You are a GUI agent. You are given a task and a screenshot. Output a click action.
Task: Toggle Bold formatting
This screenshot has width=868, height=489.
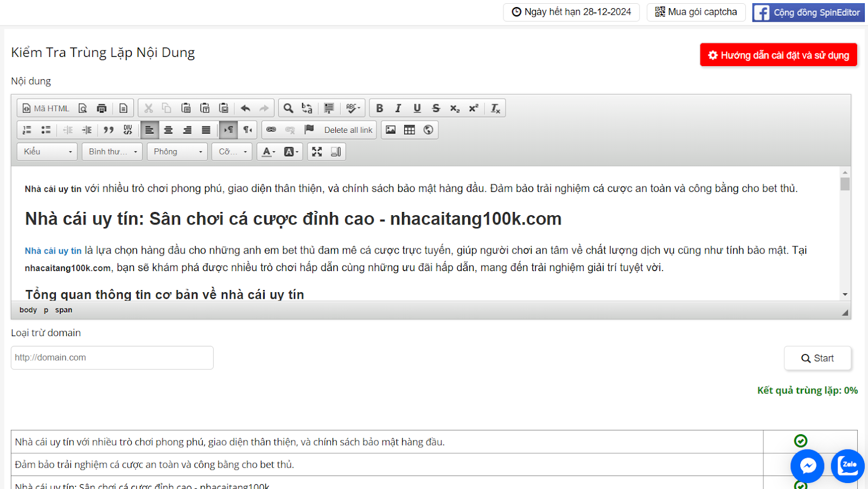click(x=380, y=108)
